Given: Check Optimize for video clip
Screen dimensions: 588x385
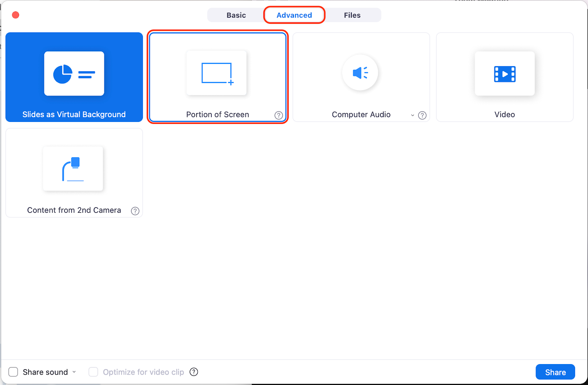Looking at the screenshot, I should [93, 372].
